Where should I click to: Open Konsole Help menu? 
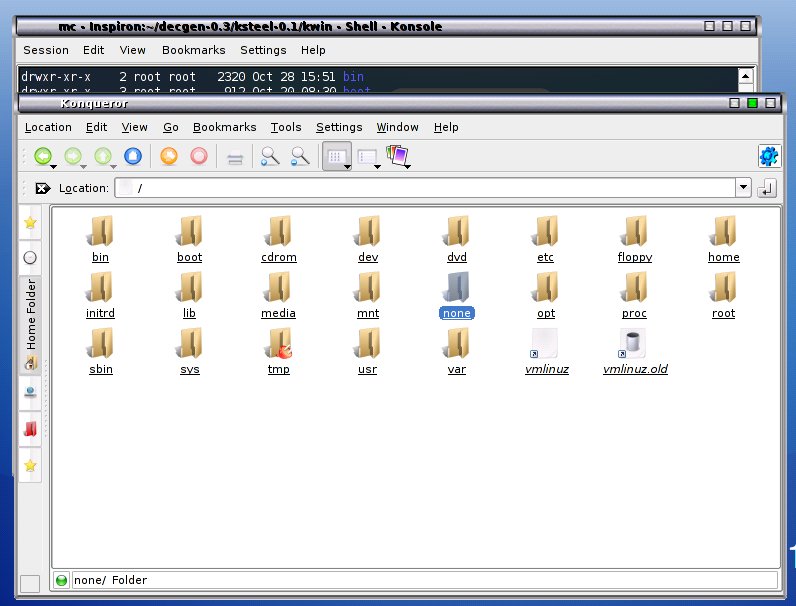tap(313, 50)
